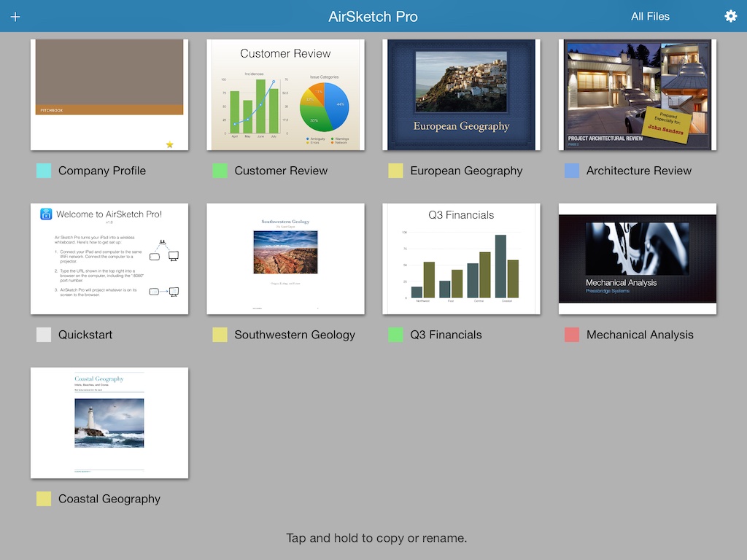This screenshot has width=747, height=560.
Task: Open the Company Profile thumbnail
Action: pos(109,95)
